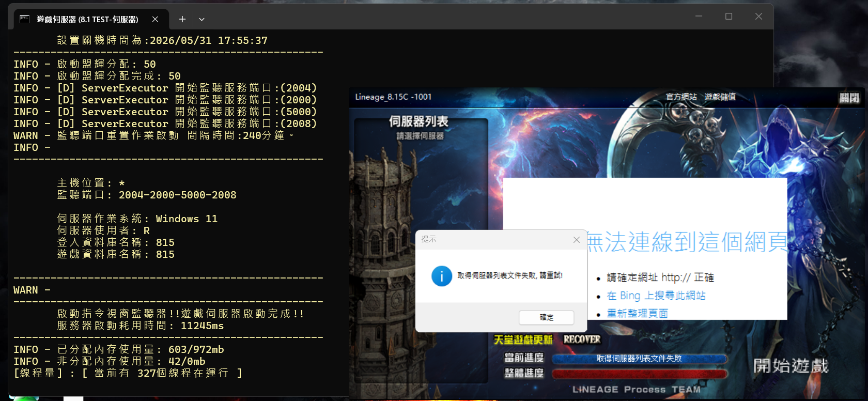868x401 pixels.
Task: Open a new terminal tab
Action: pyautogui.click(x=182, y=19)
